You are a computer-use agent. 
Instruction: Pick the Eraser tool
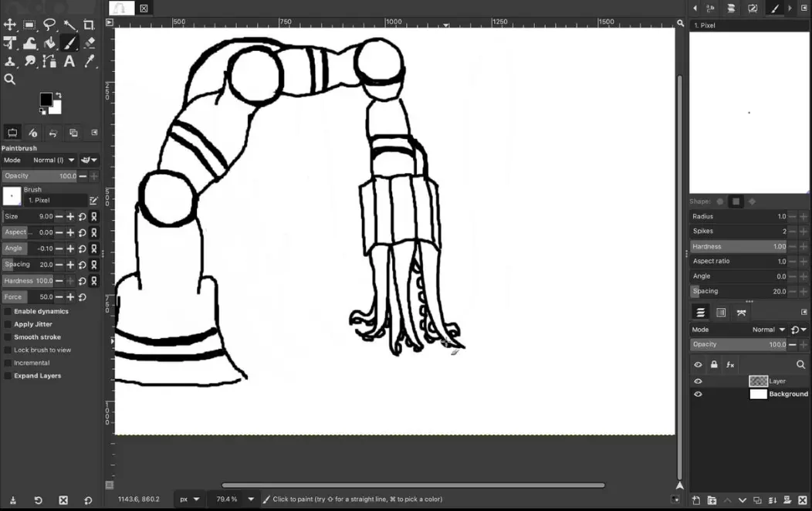point(89,43)
